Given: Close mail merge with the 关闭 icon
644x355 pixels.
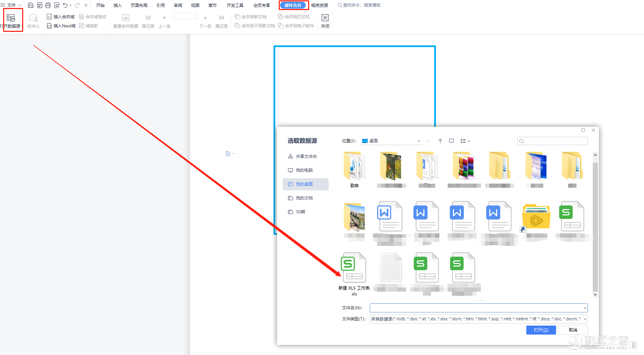Looking at the screenshot, I should point(325,18).
